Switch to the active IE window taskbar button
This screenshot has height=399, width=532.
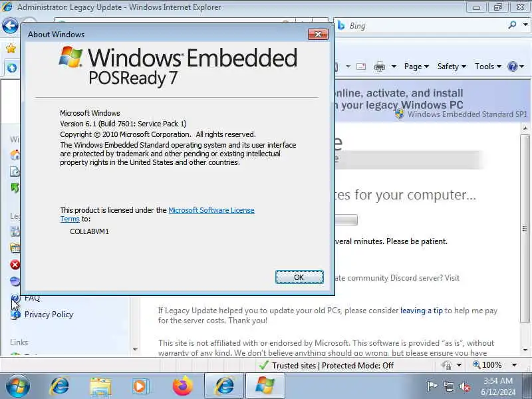[x=224, y=386]
